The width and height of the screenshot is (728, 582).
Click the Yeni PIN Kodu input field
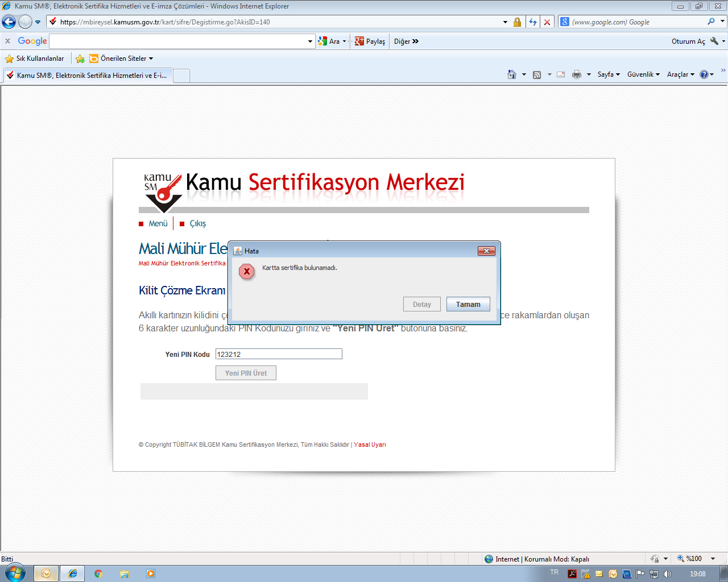(279, 354)
